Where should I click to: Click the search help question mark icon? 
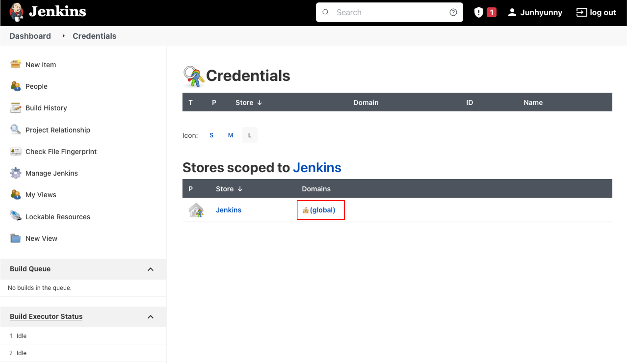[453, 12]
